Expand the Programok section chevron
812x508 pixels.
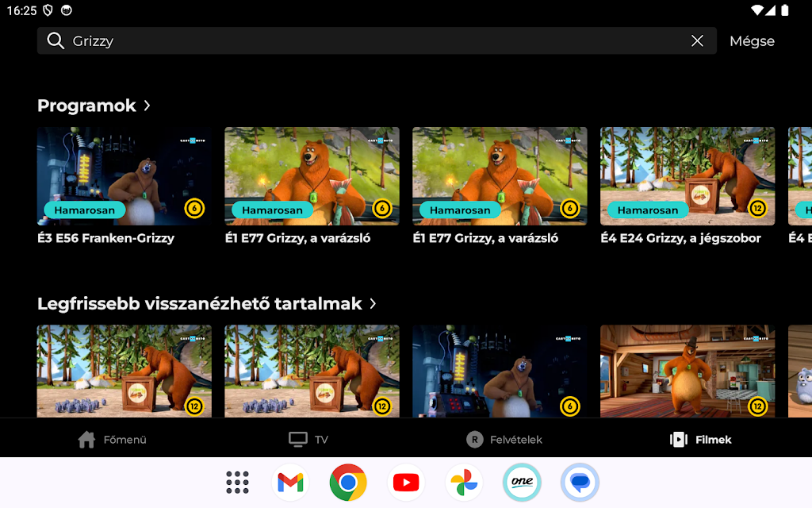[x=147, y=106]
